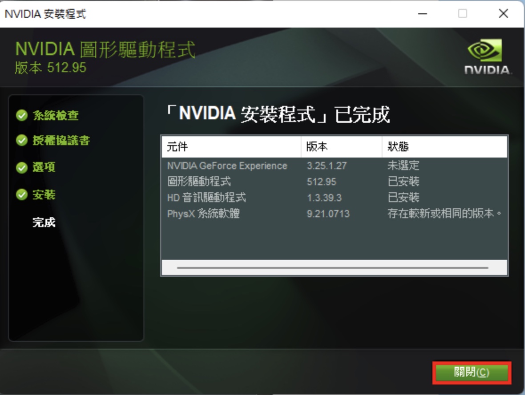Select the 系統檢查 step label
Image resolution: width=532 pixels, height=397 pixels.
pos(56,117)
